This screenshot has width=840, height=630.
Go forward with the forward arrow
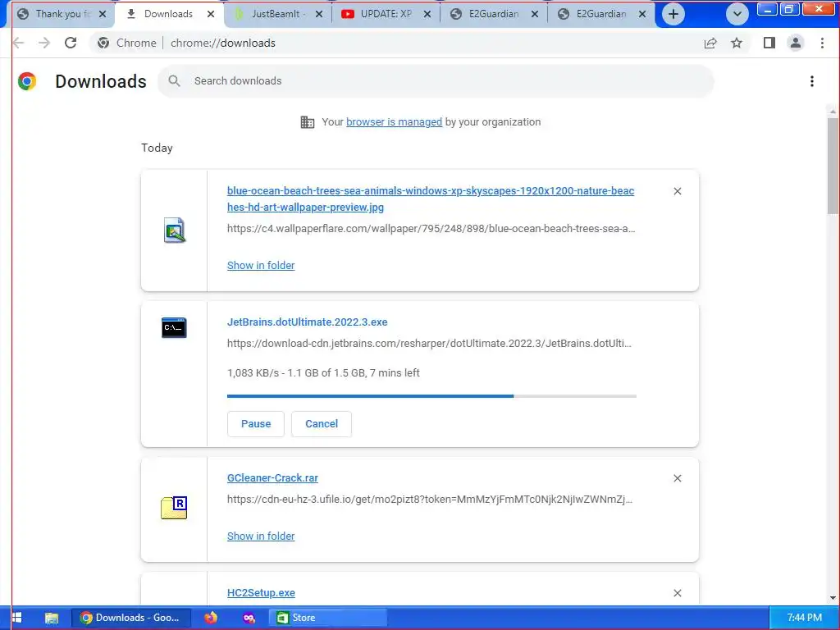pyautogui.click(x=44, y=43)
